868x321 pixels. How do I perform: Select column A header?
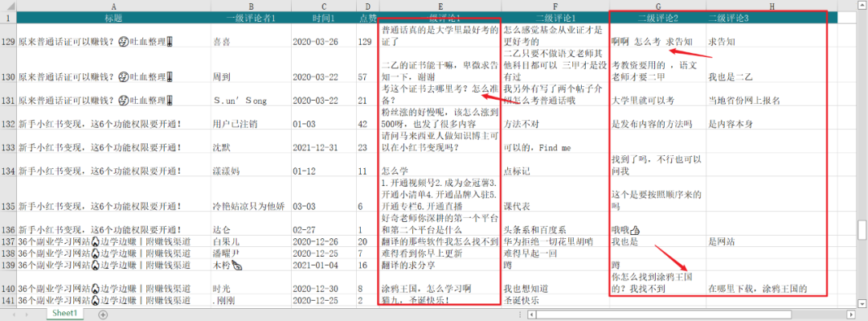[x=113, y=6]
